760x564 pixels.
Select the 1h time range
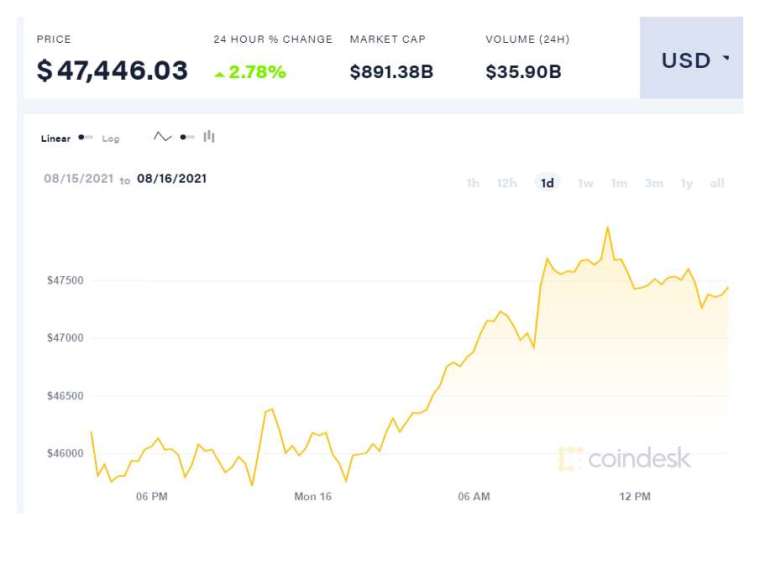[x=473, y=183]
